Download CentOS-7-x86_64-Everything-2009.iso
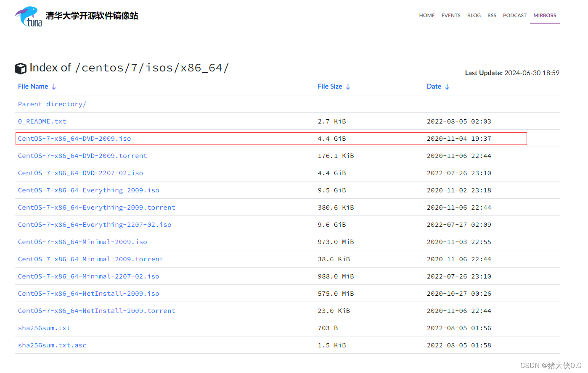 [x=89, y=190]
